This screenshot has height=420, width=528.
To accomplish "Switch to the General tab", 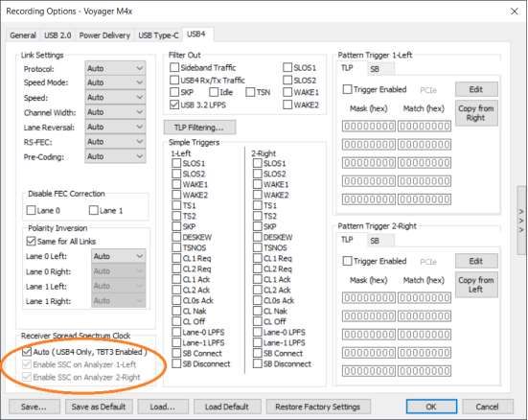I will point(23,35).
